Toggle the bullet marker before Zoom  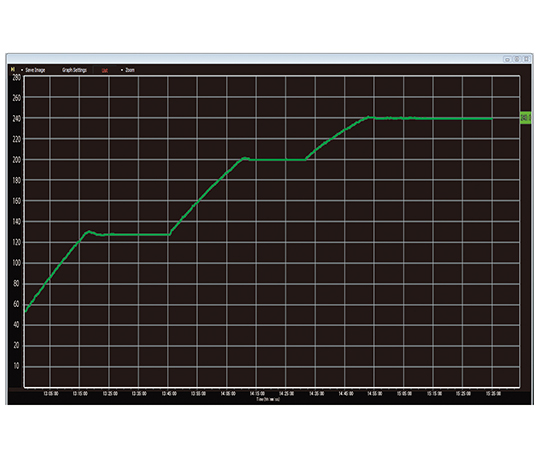(122, 70)
